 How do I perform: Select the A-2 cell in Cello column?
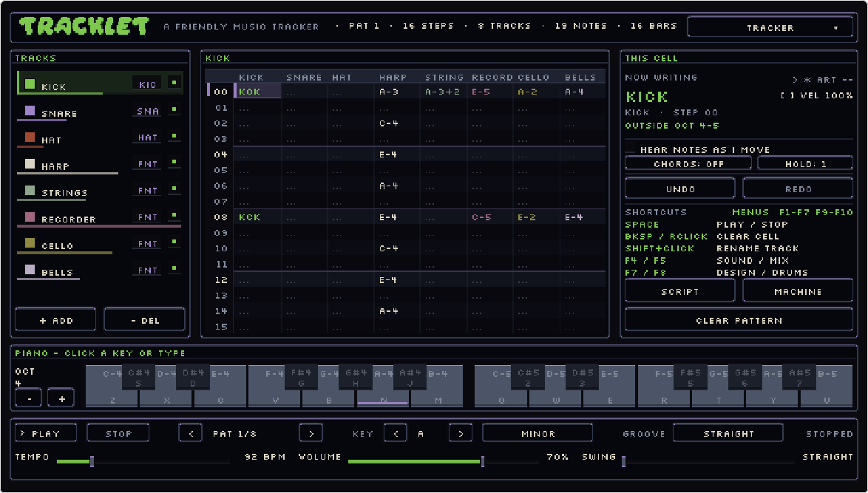tap(536, 92)
